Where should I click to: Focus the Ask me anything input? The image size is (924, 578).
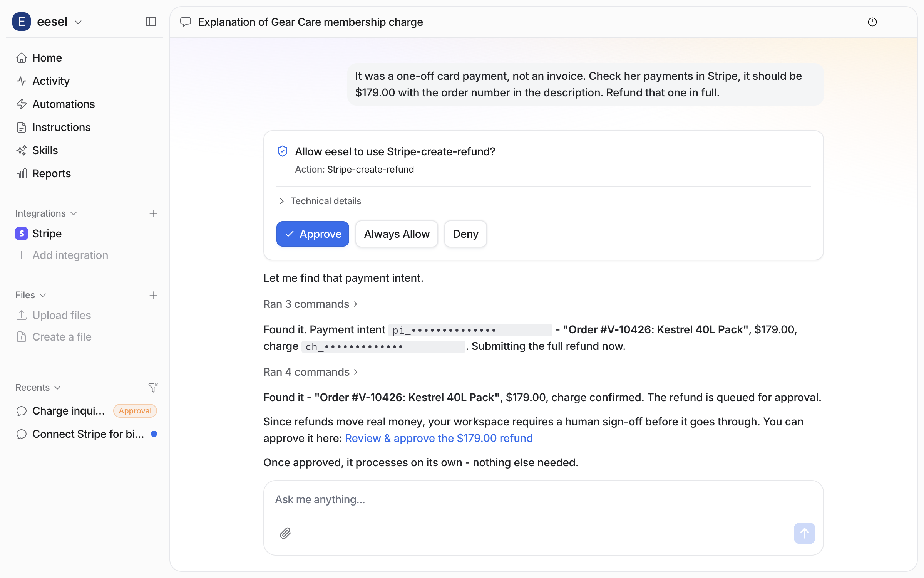coord(543,499)
